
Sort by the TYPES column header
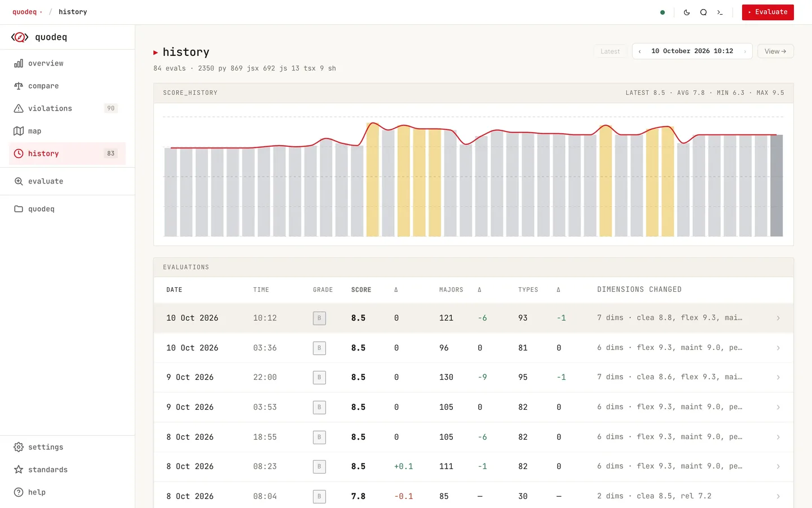point(528,290)
